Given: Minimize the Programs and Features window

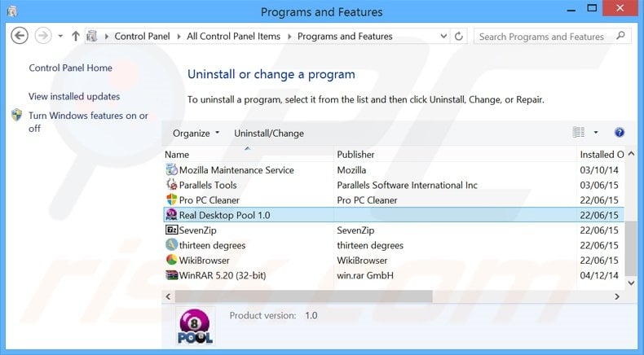Looking at the screenshot, I should (x=571, y=10).
